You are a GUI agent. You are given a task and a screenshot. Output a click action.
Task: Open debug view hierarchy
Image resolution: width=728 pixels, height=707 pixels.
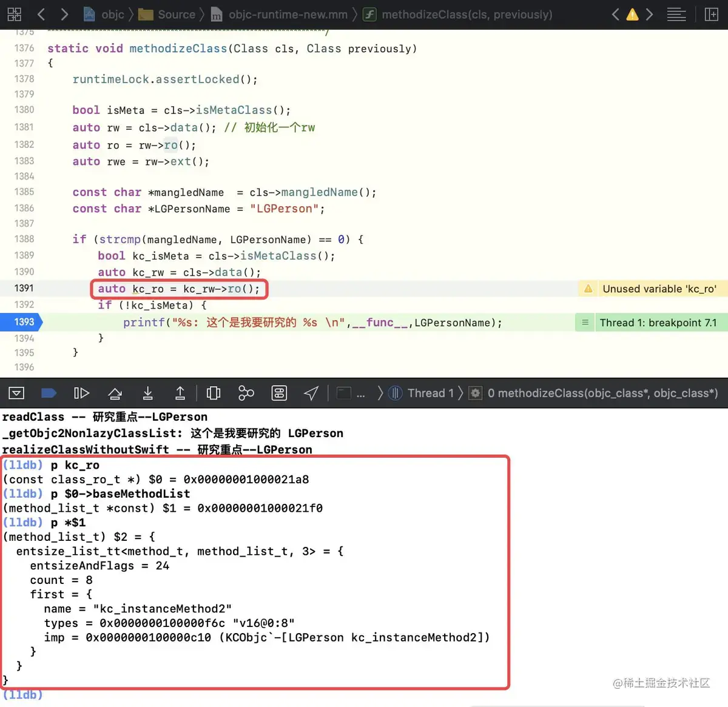coord(214,393)
